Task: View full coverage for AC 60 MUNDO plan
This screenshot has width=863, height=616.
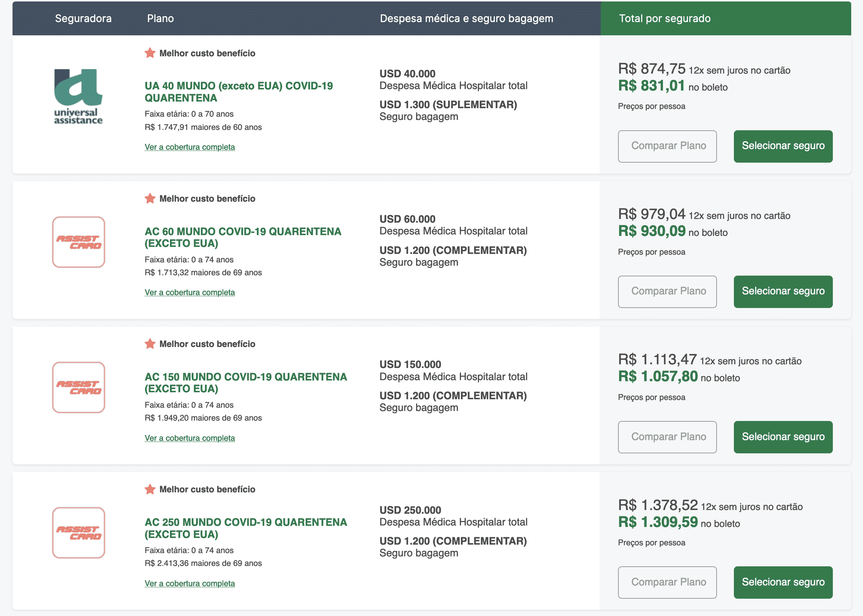Action: pyautogui.click(x=189, y=292)
